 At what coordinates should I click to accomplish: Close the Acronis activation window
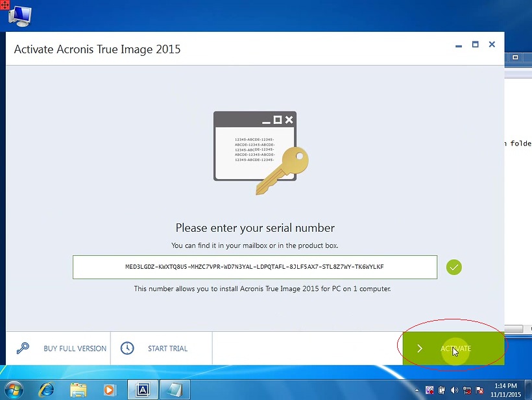(x=492, y=45)
